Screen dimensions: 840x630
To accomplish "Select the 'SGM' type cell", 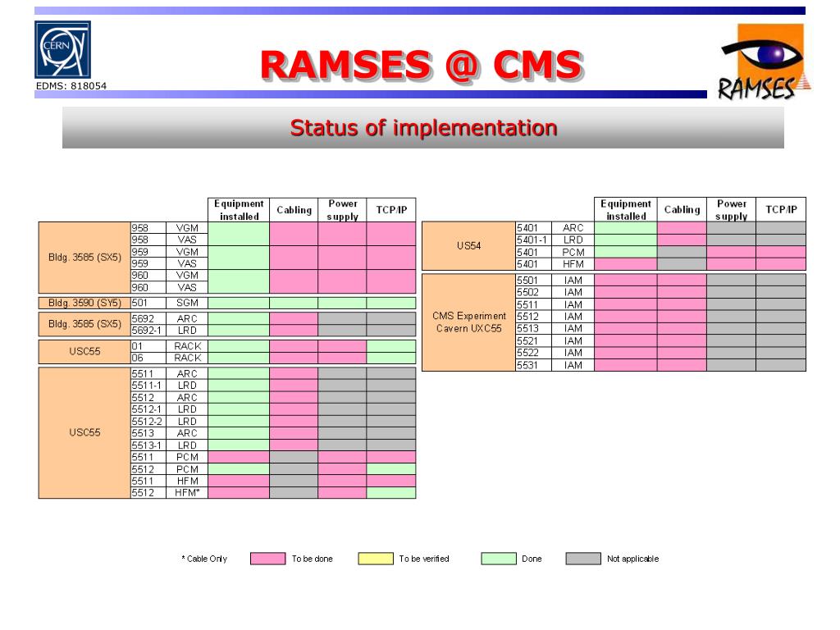I will coord(187,304).
